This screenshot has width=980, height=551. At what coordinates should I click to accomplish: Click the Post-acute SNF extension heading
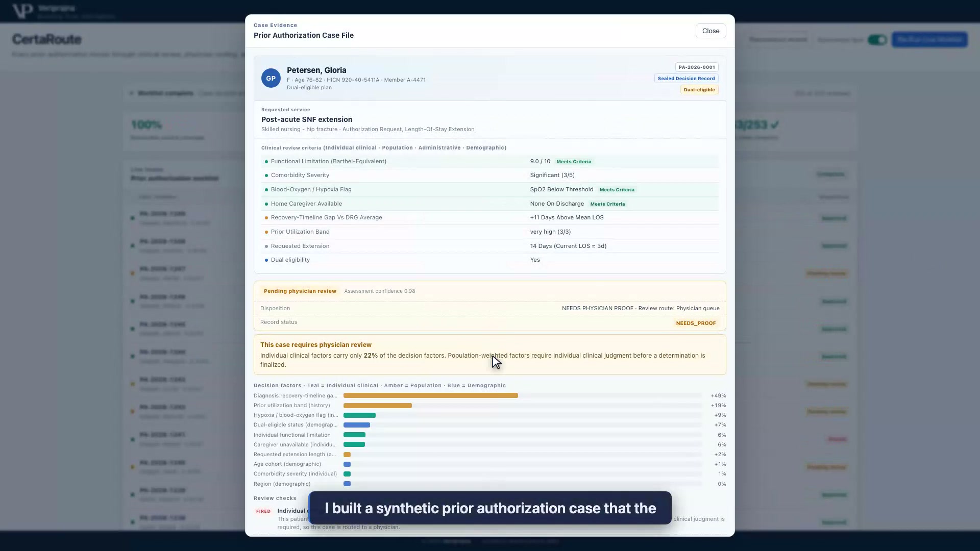coord(307,119)
